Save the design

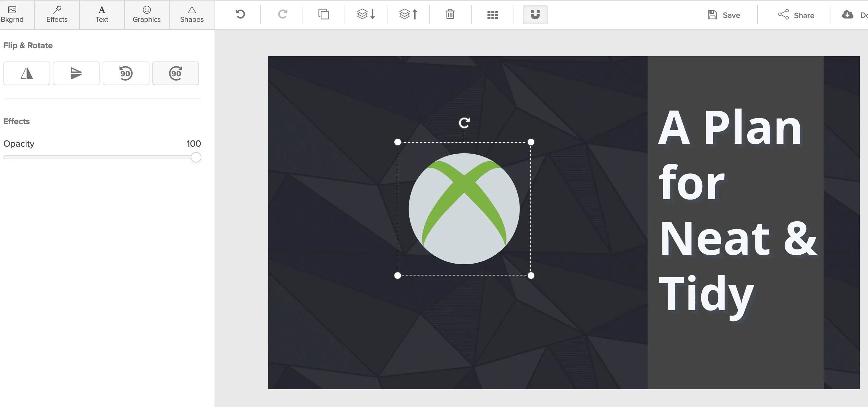point(724,15)
